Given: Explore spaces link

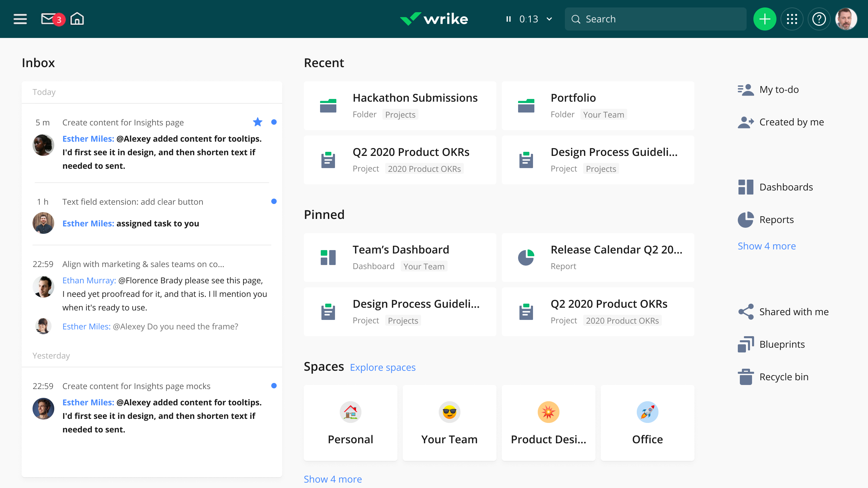Looking at the screenshot, I should [383, 367].
